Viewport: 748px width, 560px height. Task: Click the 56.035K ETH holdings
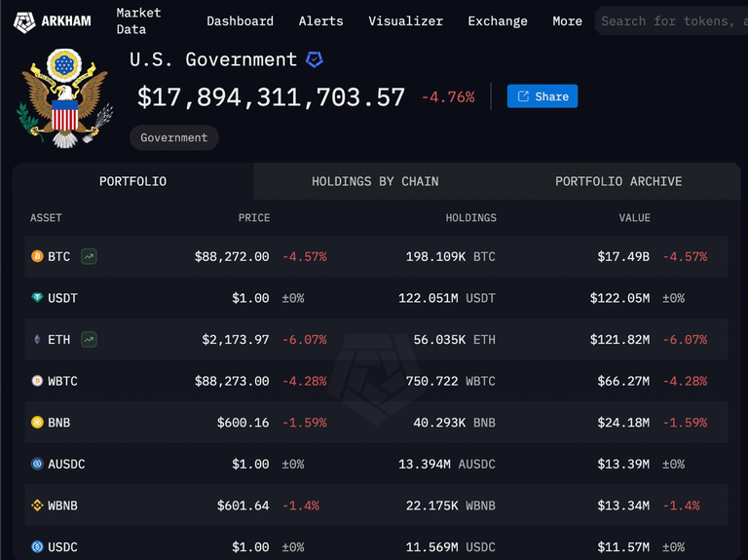point(454,340)
